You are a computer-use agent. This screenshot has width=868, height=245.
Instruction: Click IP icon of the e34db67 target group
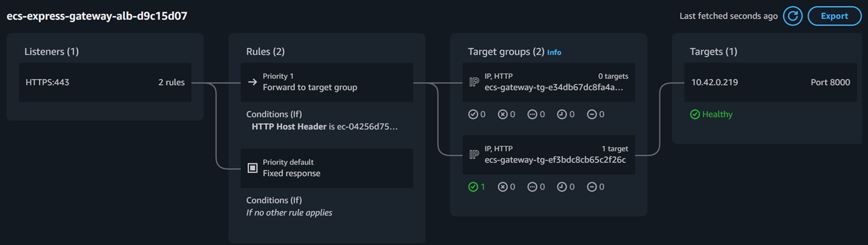473,82
